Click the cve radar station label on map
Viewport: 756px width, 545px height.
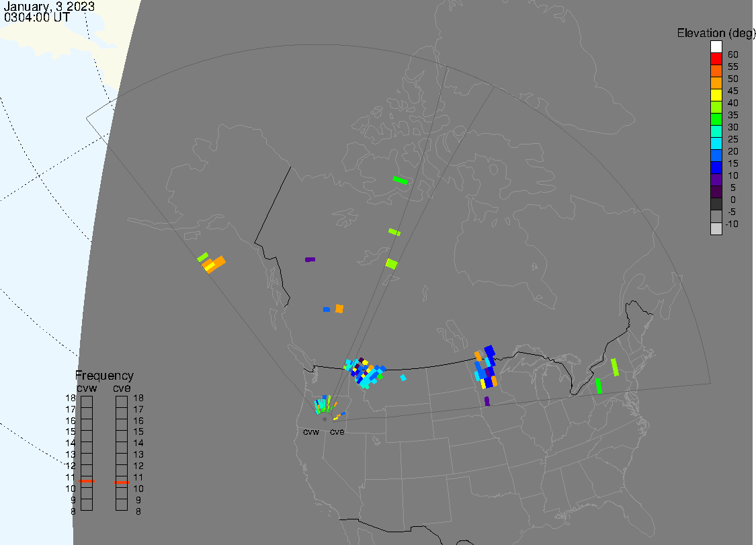(x=337, y=432)
